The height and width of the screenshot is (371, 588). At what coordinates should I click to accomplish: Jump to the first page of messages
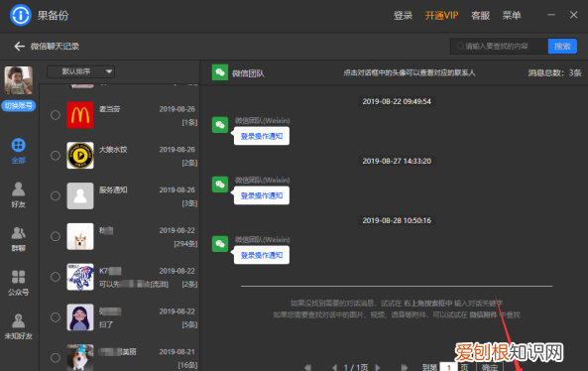click(x=307, y=368)
